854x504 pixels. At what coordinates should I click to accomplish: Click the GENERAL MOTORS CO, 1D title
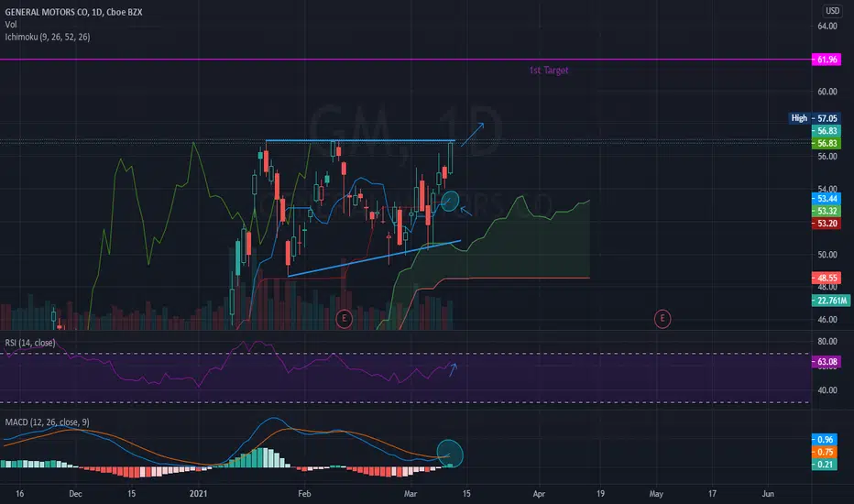73,12
